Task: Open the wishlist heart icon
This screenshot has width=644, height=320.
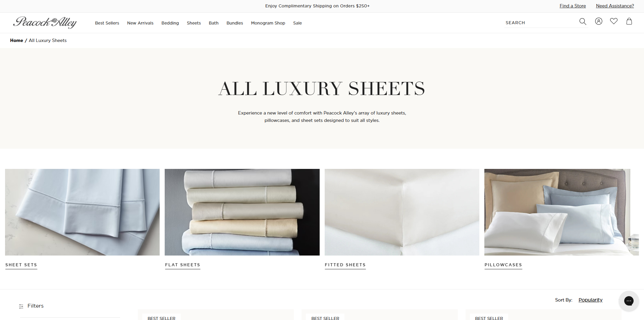Action: [614, 21]
